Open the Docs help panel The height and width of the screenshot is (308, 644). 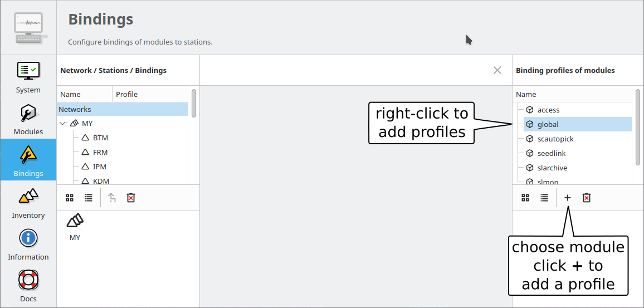point(28,286)
